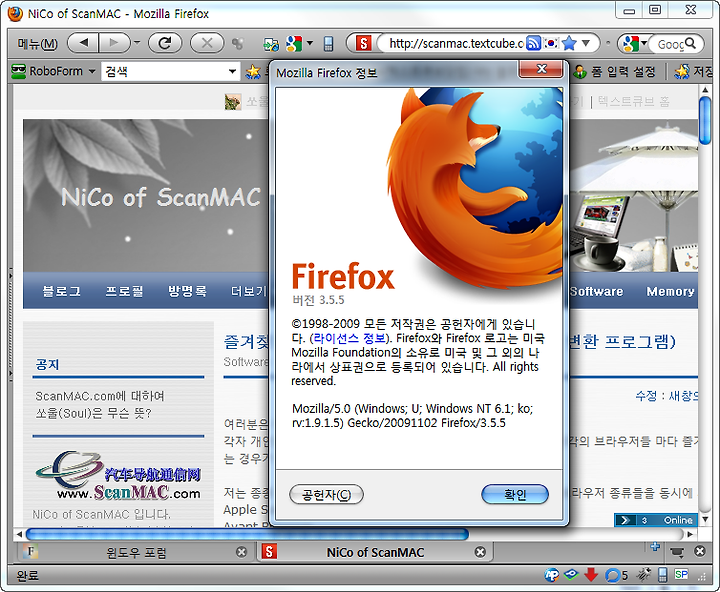720x592 pixels.
Task: Click the RoboForm star icon beside search box
Action: click(253, 71)
